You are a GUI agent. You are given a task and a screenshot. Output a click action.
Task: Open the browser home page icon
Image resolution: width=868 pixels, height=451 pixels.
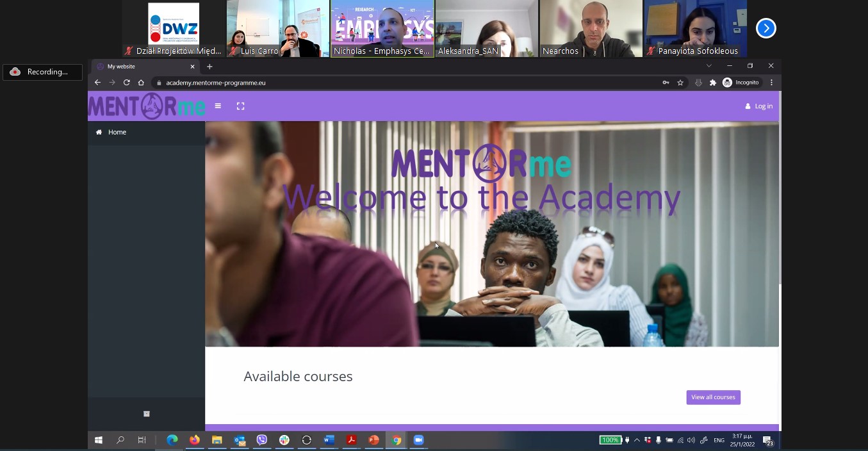click(x=141, y=83)
